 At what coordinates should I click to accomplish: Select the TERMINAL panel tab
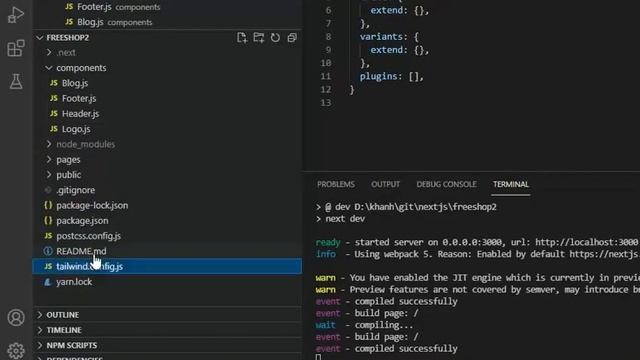511,184
